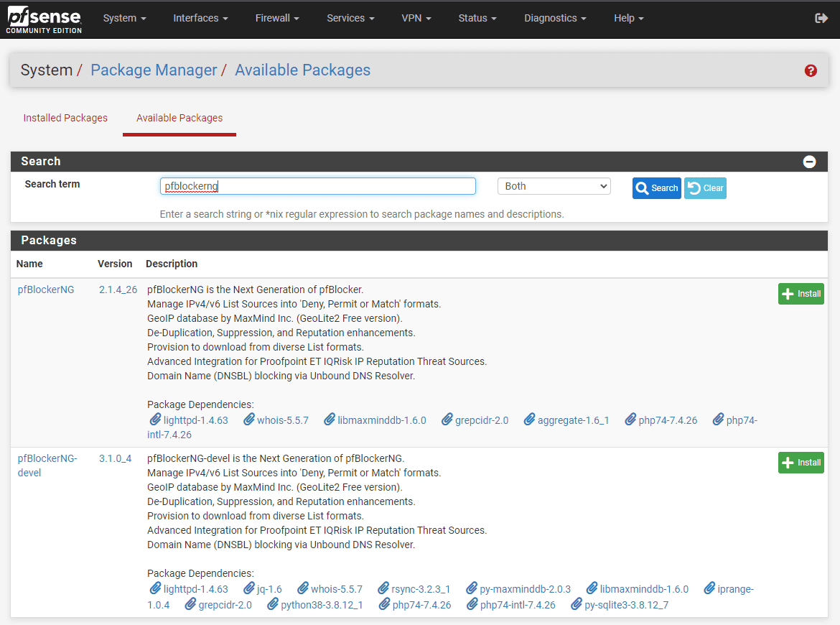
Task: Click the pfSense Community Edition logo
Action: click(44, 20)
